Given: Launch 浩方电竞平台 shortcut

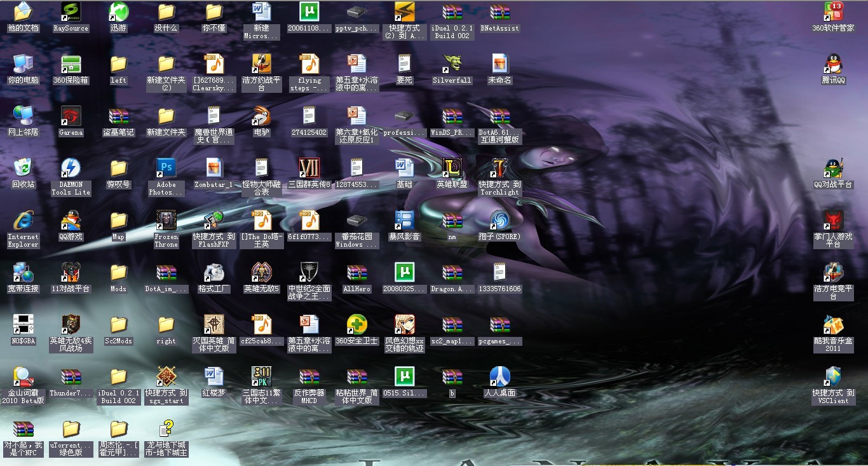Looking at the screenshot, I should click(833, 272).
